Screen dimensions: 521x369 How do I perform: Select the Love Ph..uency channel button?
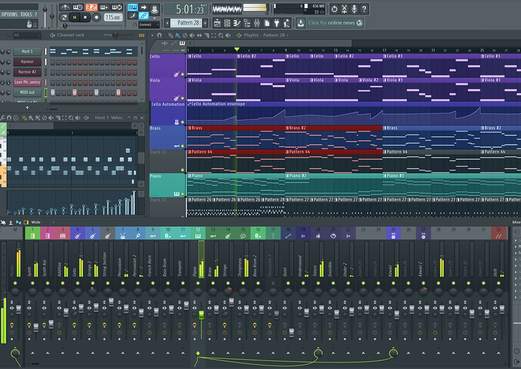click(x=27, y=82)
